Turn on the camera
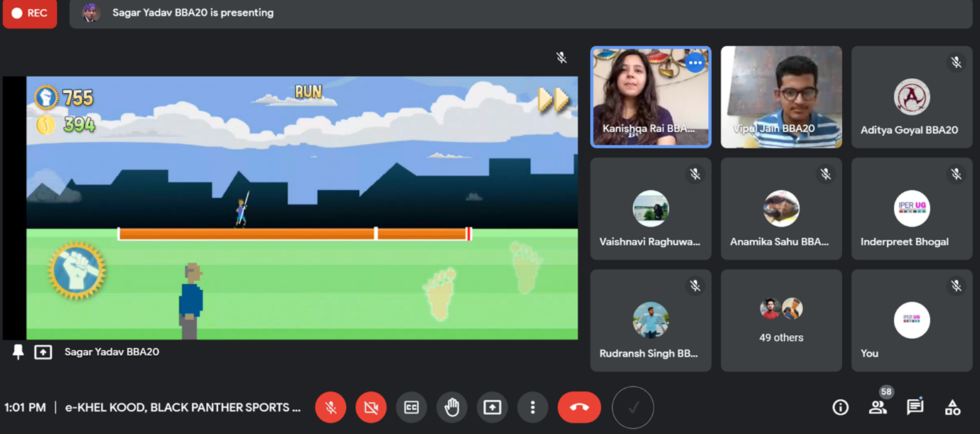This screenshot has width=980, height=434. (371, 407)
